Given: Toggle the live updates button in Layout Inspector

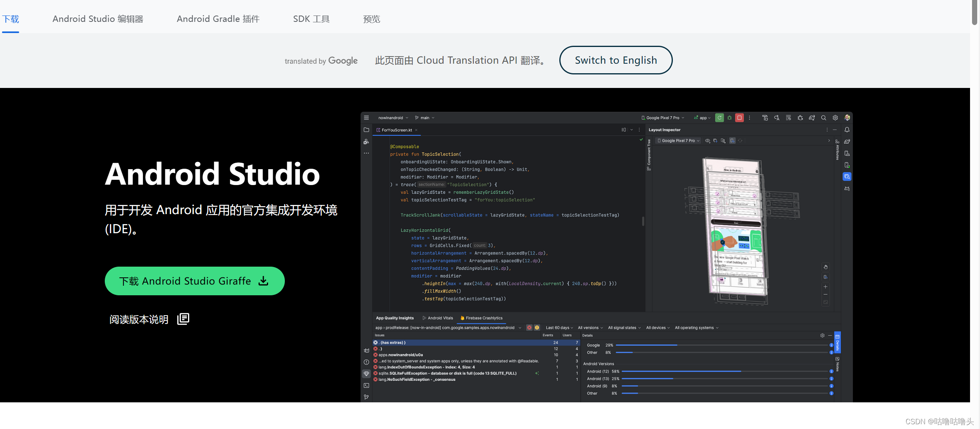Looking at the screenshot, I should pos(732,140).
